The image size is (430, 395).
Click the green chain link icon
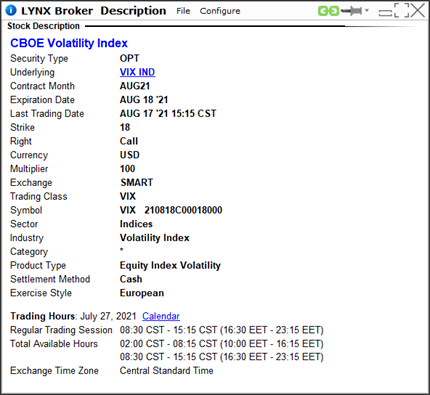[x=328, y=11]
